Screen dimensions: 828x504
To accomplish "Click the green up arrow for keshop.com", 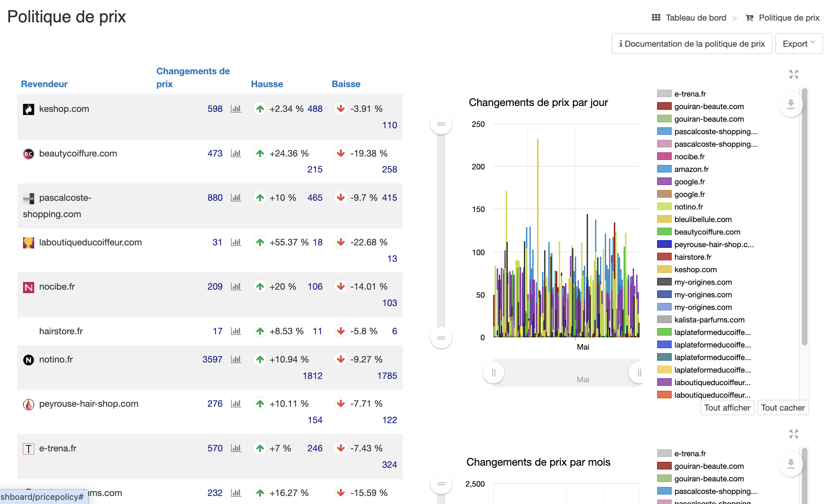I will 260,109.
